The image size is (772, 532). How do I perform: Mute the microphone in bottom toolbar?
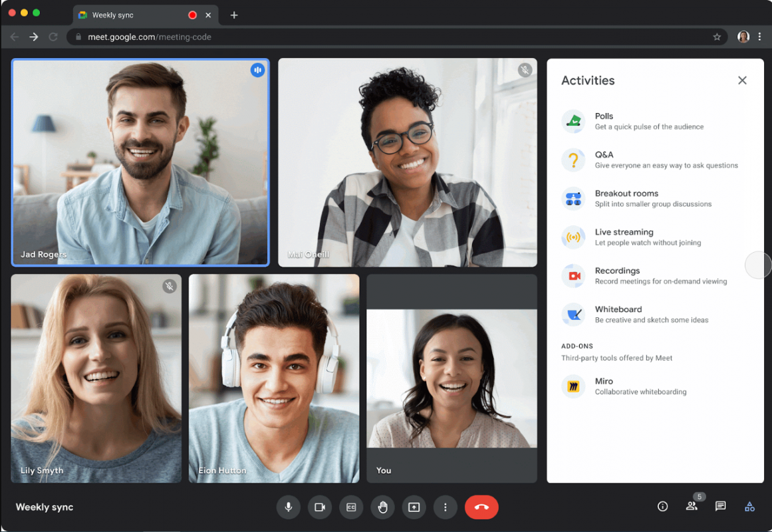pos(289,507)
